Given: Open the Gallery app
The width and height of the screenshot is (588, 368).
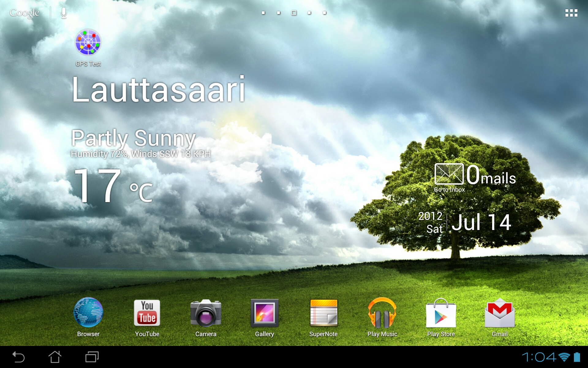Looking at the screenshot, I should coord(265,313).
